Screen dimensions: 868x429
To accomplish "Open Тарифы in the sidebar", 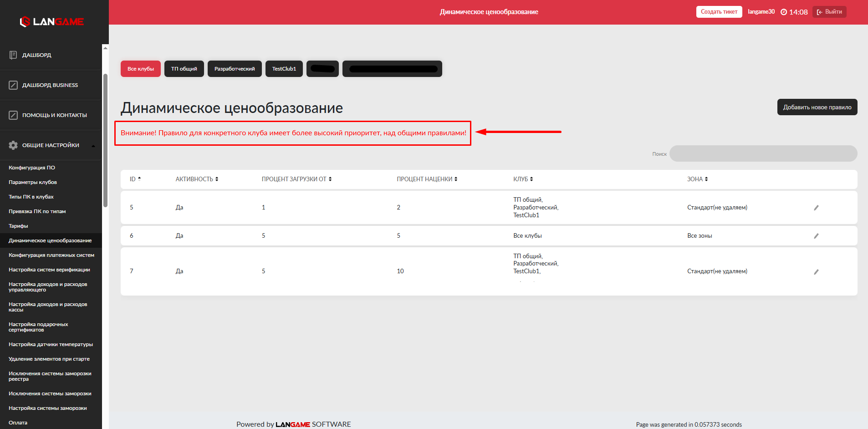I will 18,226.
